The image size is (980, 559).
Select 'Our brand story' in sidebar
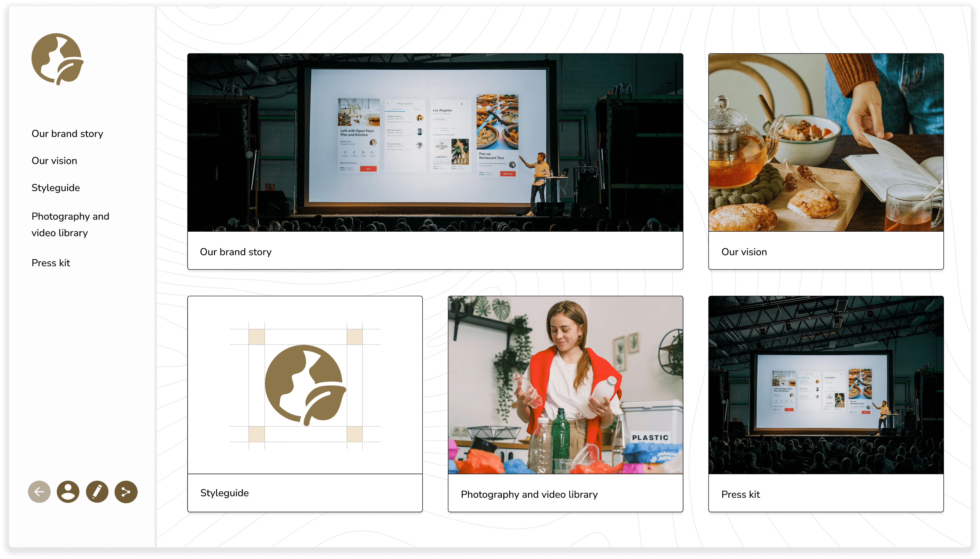67,134
